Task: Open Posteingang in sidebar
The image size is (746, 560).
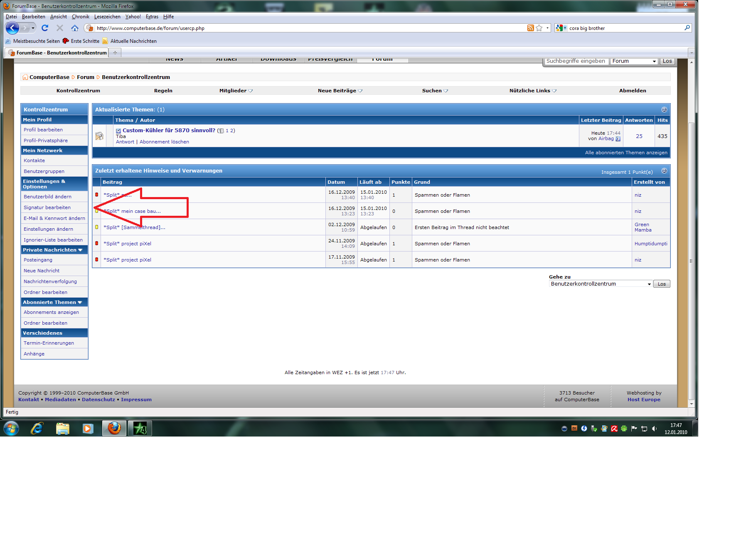Action: 38,260
